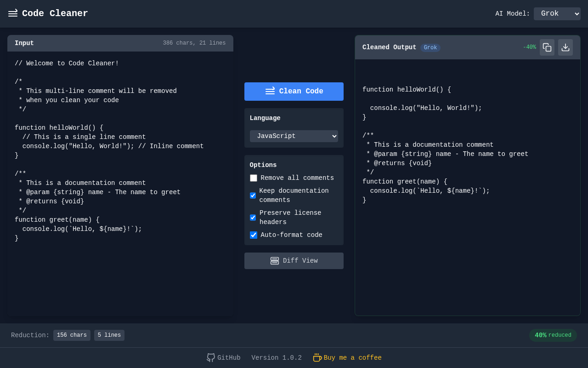Click the Grok badge in Cleaned Output header

[430, 47]
